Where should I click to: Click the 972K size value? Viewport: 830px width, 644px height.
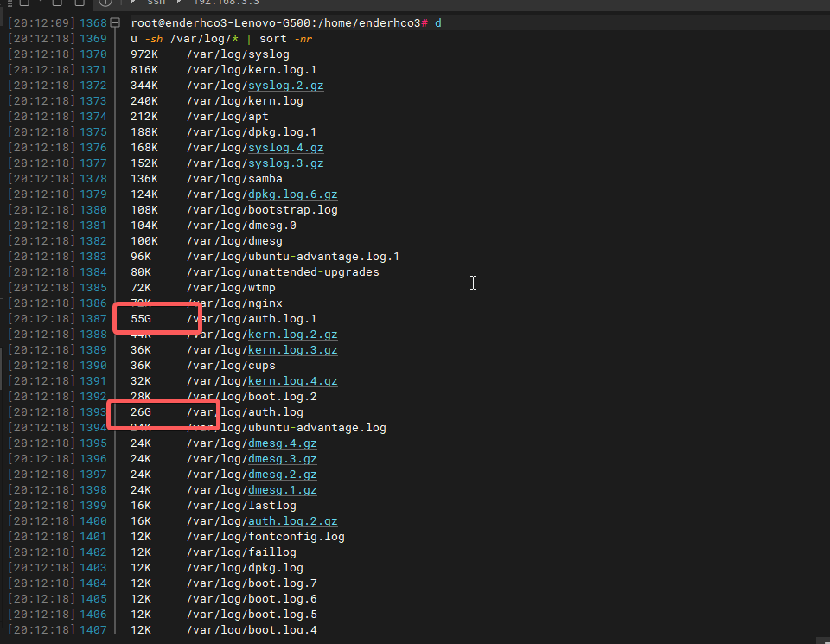click(x=144, y=54)
